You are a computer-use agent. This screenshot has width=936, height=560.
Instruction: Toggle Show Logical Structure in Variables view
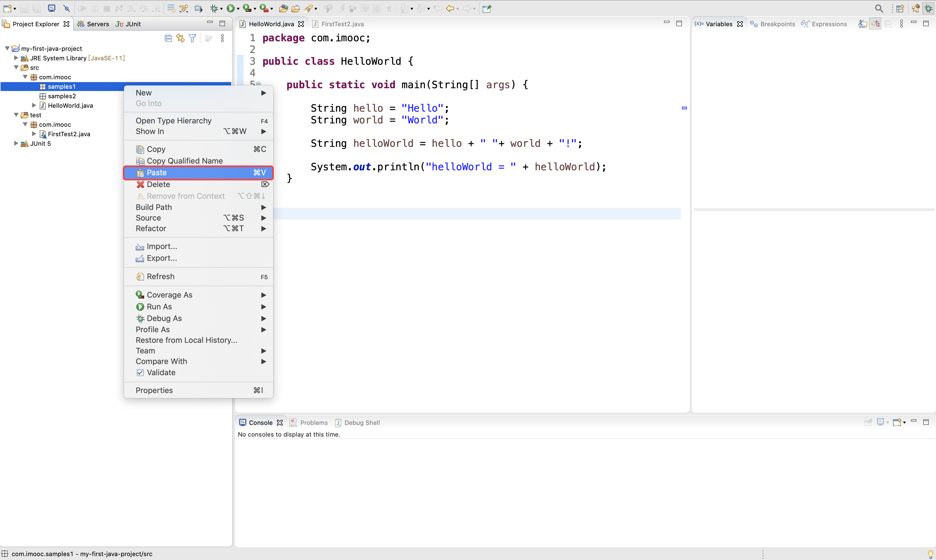(875, 24)
